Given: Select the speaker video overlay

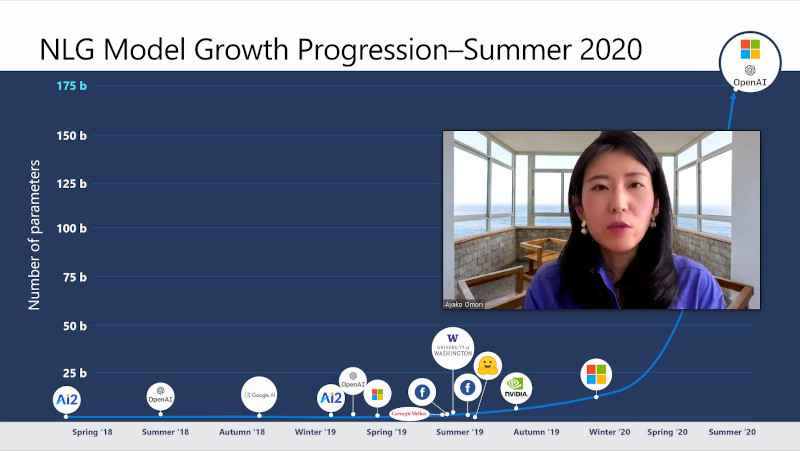Looking at the screenshot, I should [602, 220].
